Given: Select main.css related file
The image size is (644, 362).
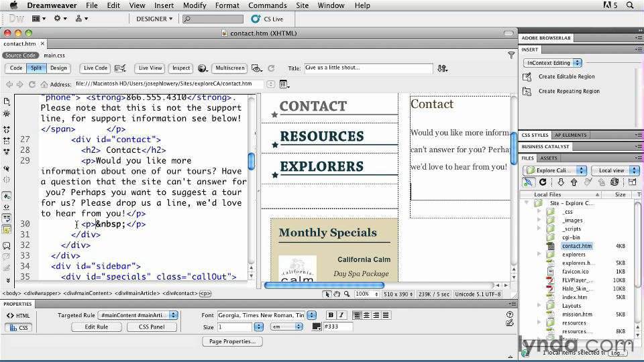Looking at the screenshot, I should (x=54, y=56).
